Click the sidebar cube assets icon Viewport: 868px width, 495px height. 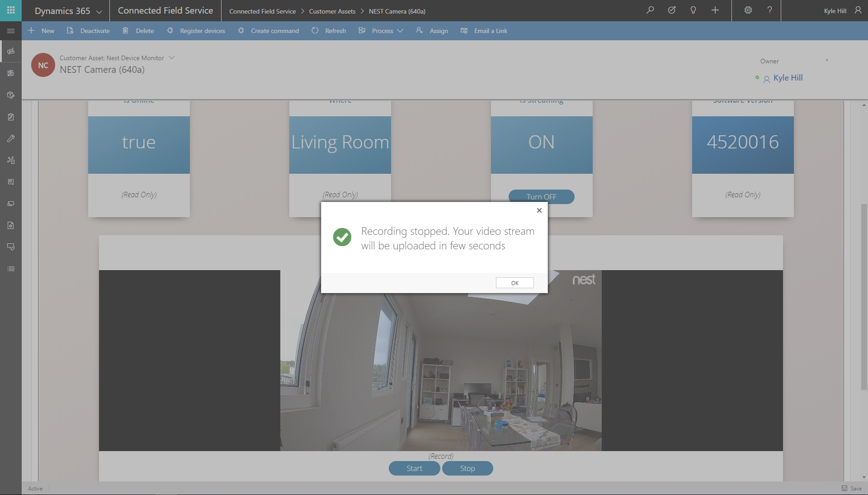point(11,95)
